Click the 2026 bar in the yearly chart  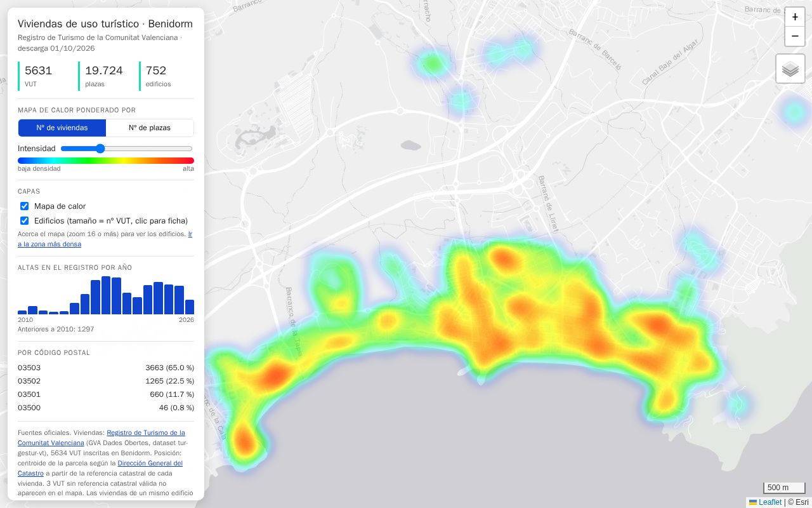[190, 307]
